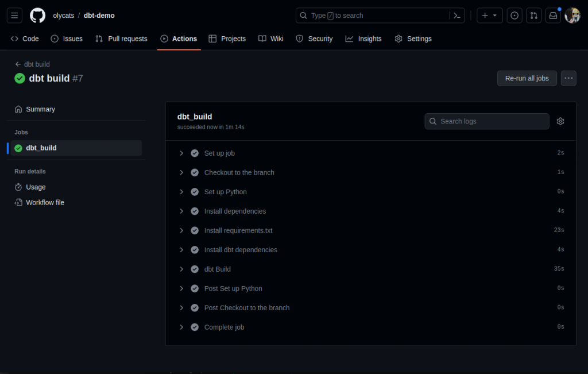Viewport: 588px width, 374px height.
Task: Click the 35s duration of dbt Build
Action: tap(559, 269)
